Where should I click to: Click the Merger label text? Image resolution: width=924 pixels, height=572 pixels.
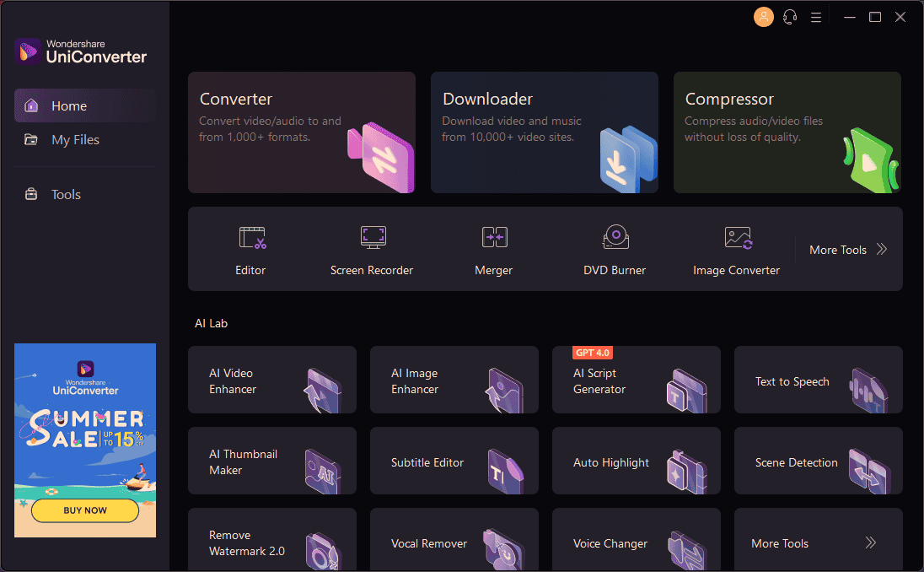coord(493,270)
